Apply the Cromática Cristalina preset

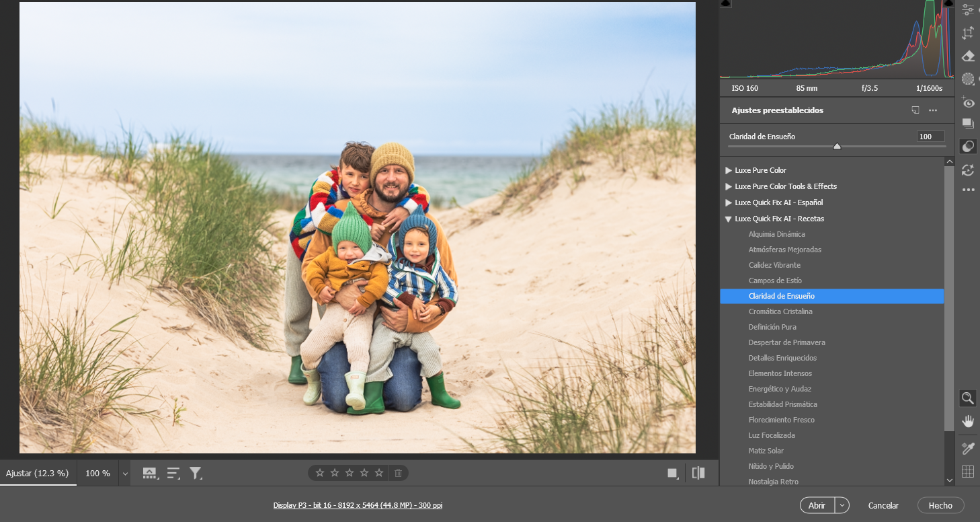pos(780,311)
